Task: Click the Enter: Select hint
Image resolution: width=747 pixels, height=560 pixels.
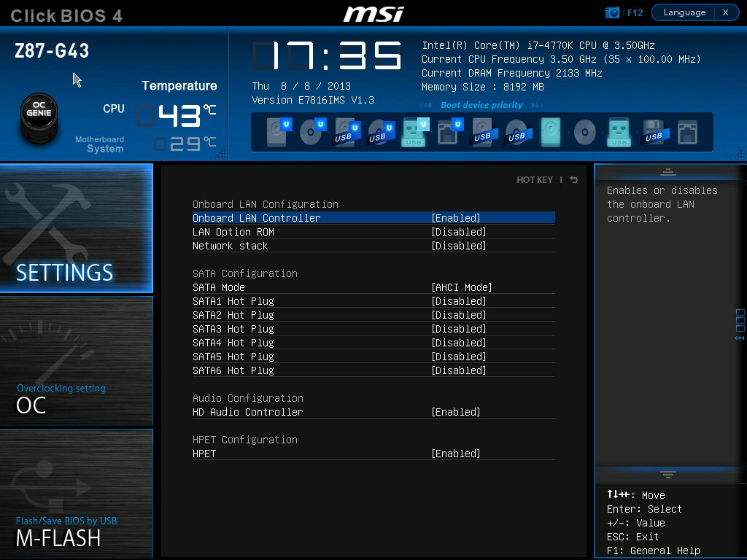Action: pos(645,509)
